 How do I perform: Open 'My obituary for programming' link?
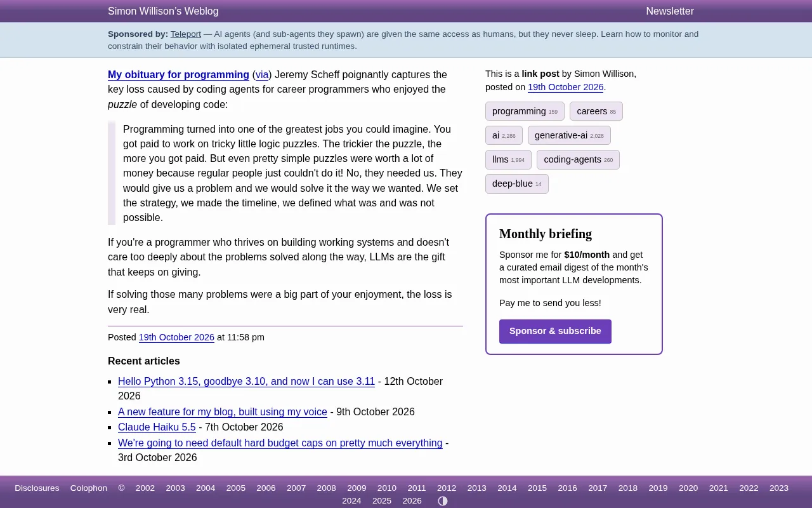pyautogui.click(x=178, y=74)
